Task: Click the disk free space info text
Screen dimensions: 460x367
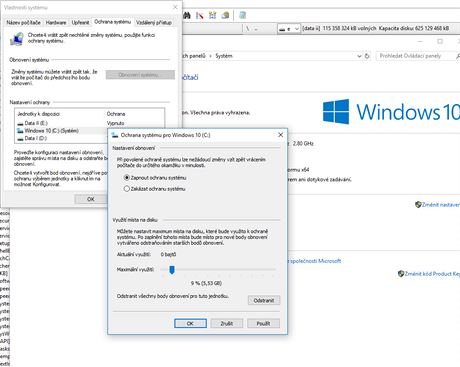Action: coord(376,28)
